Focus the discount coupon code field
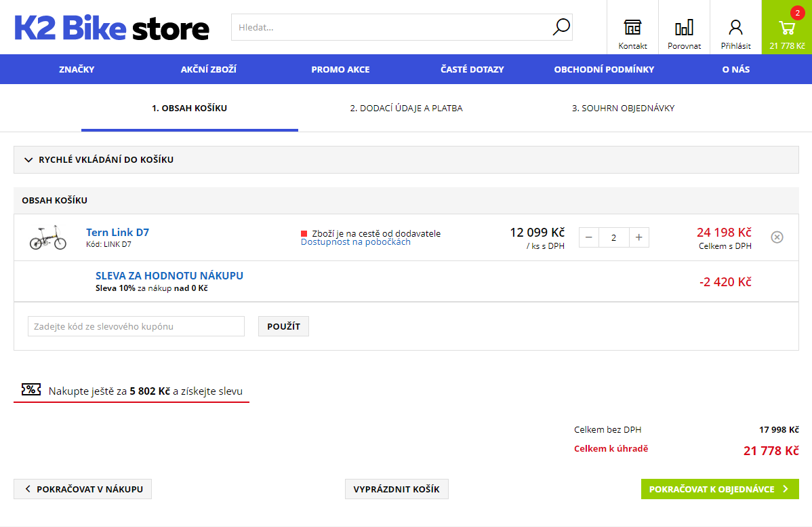The height and width of the screenshot is (527, 812). click(136, 326)
